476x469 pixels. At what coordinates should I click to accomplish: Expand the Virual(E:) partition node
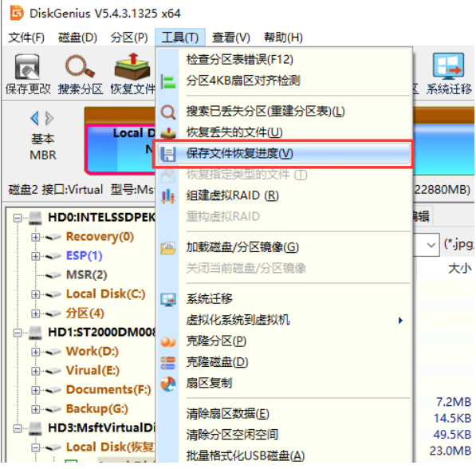pyautogui.click(x=36, y=371)
